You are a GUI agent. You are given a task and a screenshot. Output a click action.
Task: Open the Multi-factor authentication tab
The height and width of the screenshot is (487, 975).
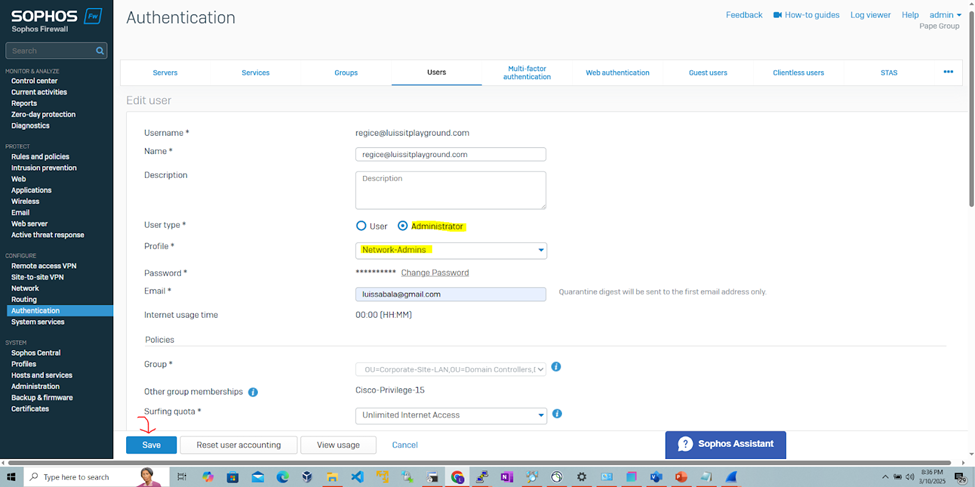coord(527,73)
